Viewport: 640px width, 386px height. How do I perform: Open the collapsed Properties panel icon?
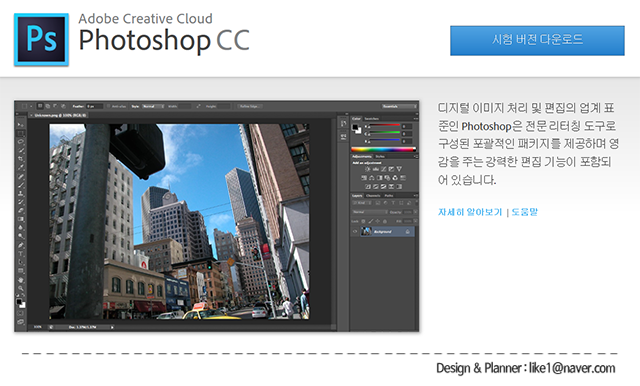[344, 137]
